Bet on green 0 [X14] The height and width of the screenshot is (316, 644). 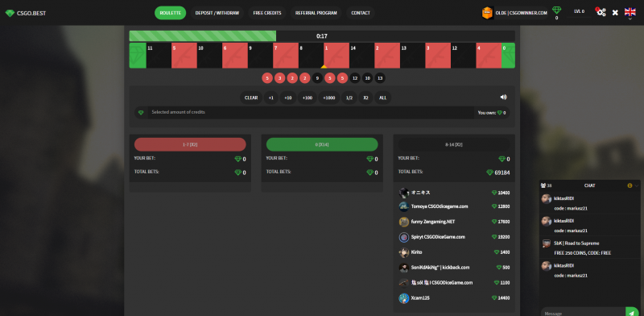pos(322,144)
